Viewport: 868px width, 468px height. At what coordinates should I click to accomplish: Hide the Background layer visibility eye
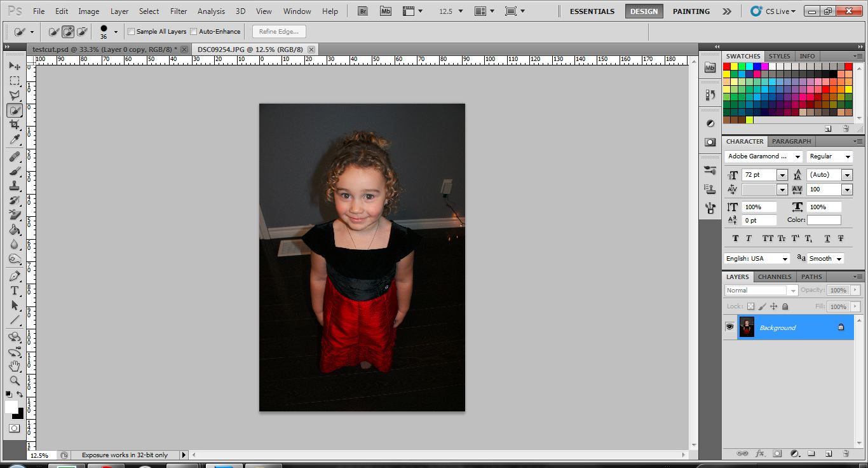pos(729,327)
